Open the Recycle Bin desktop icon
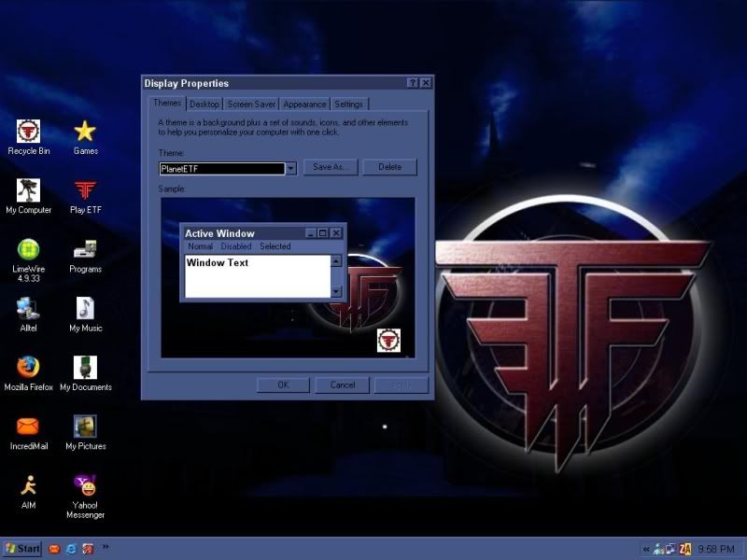 28,132
